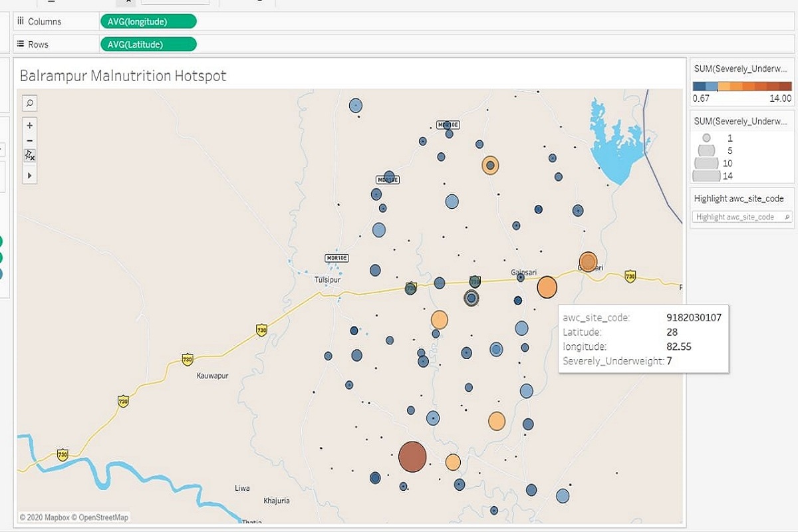The width and height of the screenshot is (798, 532).
Task: Click the Severely_Underweight color gradient legend
Action: tap(741, 86)
